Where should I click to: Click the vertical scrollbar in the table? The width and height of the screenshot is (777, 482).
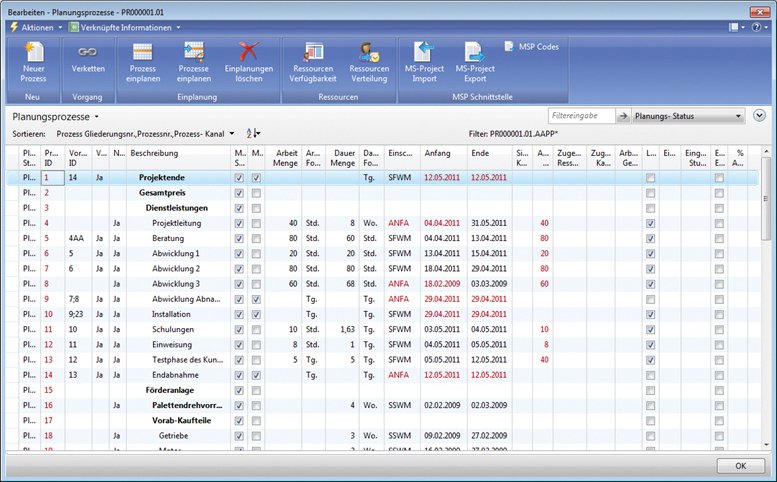[766, 297]
